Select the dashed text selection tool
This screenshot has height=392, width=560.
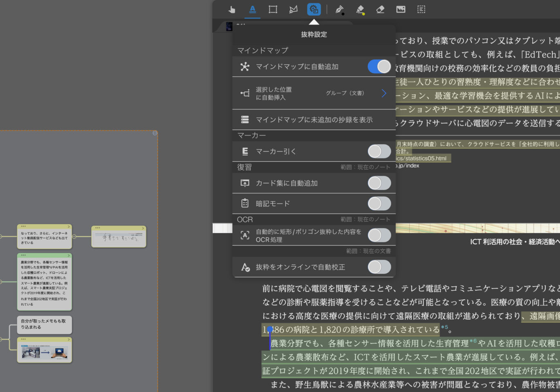(x=421, y=9)
